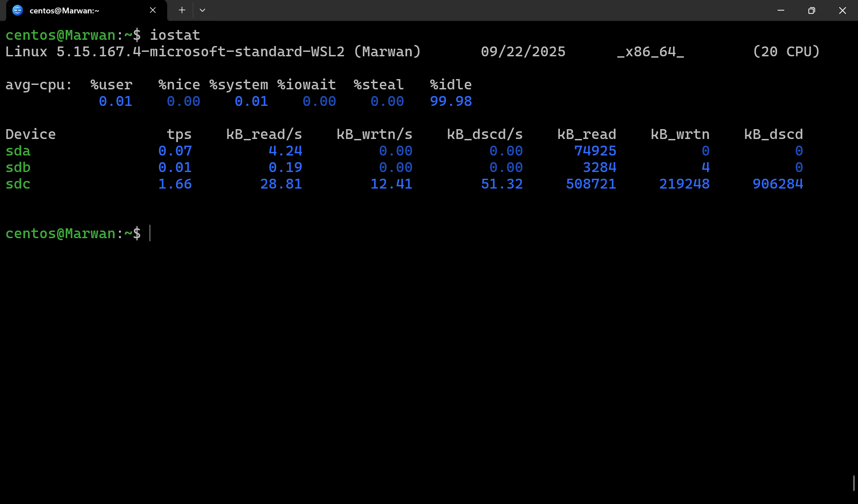Click the sdb kB_read value 3284
858x504 pixels.
(600, 168)
